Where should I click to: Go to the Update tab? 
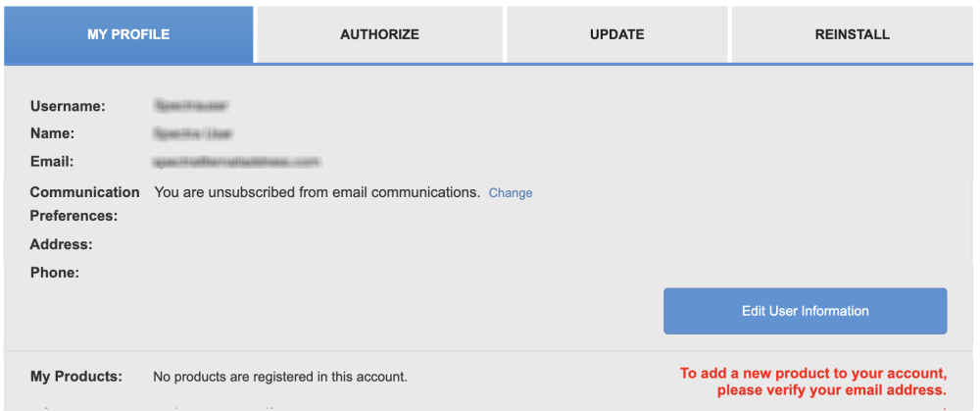point(616,34)
